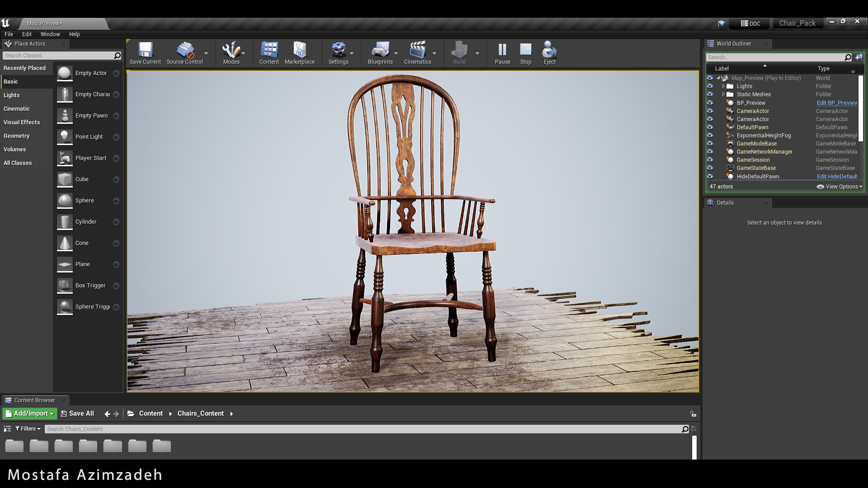
Task: Switch to the Map_Preview tab
Action: [x=44, y=23]
